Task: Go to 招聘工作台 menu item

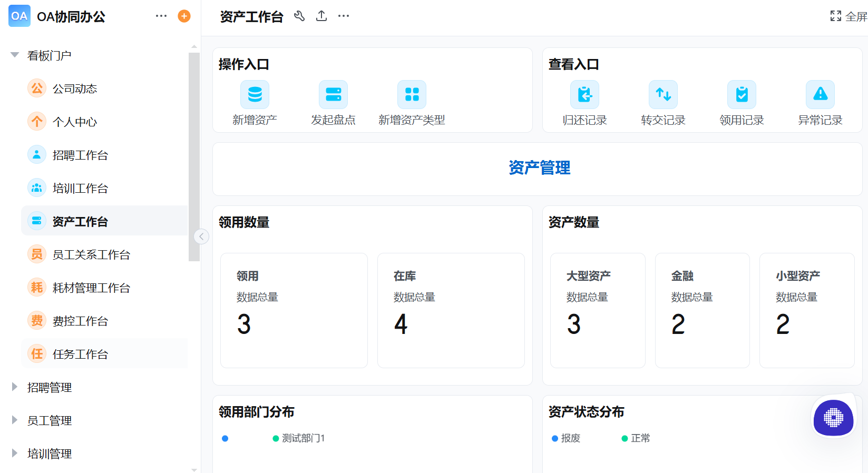Action: (x=104, y=155)
